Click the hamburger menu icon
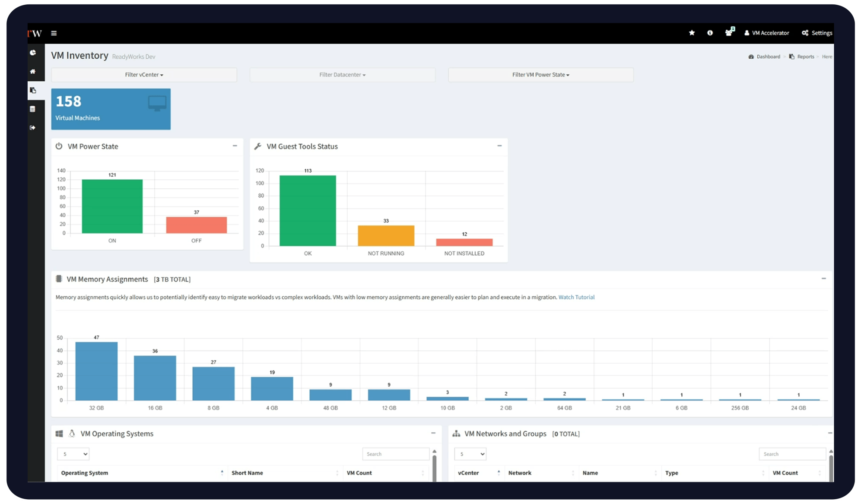This screenshot has height=504, width=864. (x=54, y=33)
